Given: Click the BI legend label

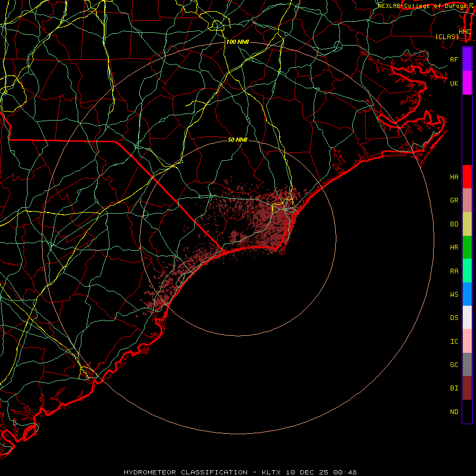Looking at the screenshot, I should 454,388.
